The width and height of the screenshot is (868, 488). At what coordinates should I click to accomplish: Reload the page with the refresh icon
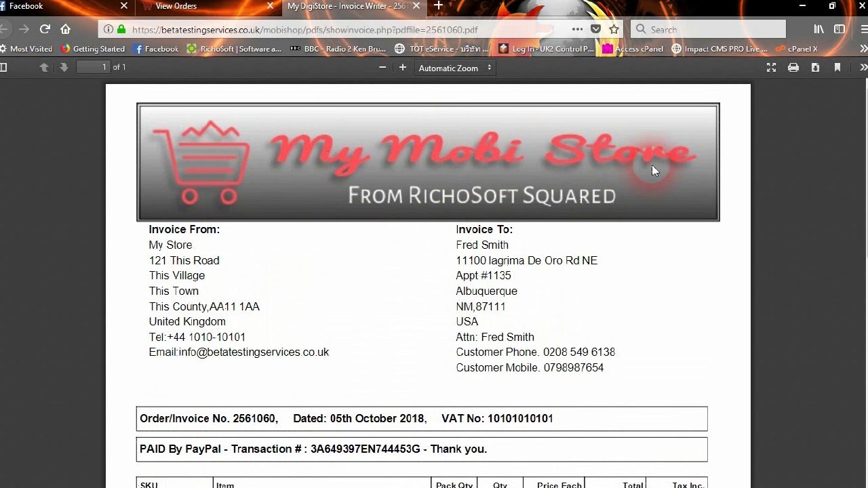pos(45,29)
